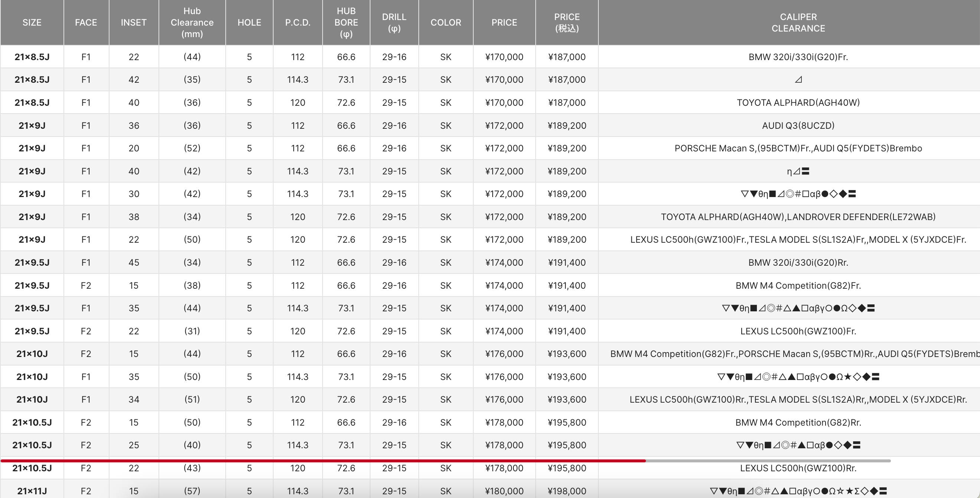980x498 pixels.
Task: Click hub clearance value (38)
Action: click(x=192, y=286)
